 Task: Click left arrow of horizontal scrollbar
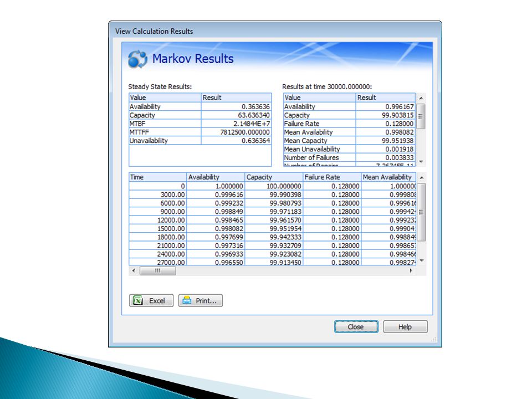(134, 271)
